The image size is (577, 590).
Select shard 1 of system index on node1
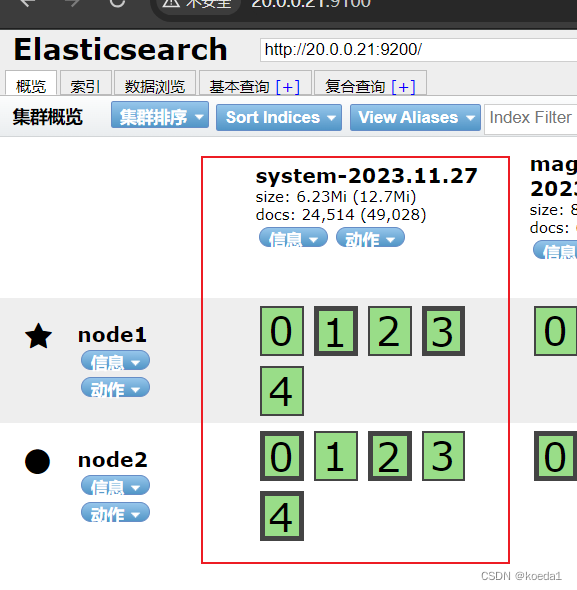point(336,331)
